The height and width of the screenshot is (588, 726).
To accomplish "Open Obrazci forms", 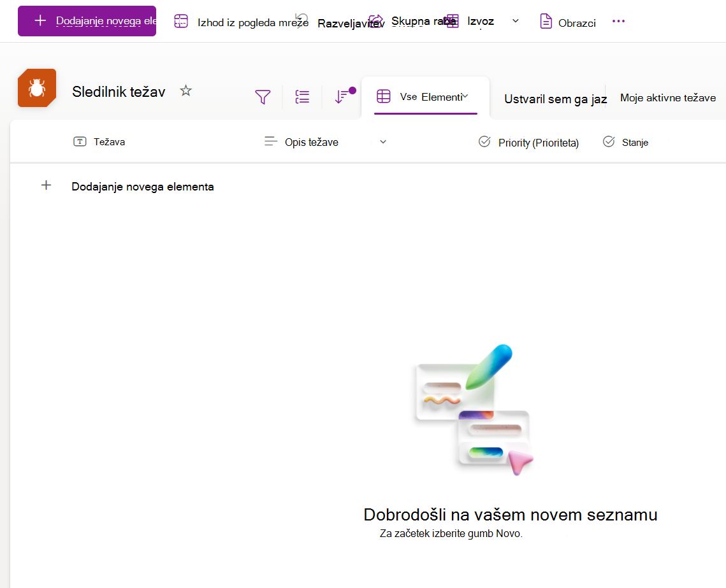I will pos(576,23).
